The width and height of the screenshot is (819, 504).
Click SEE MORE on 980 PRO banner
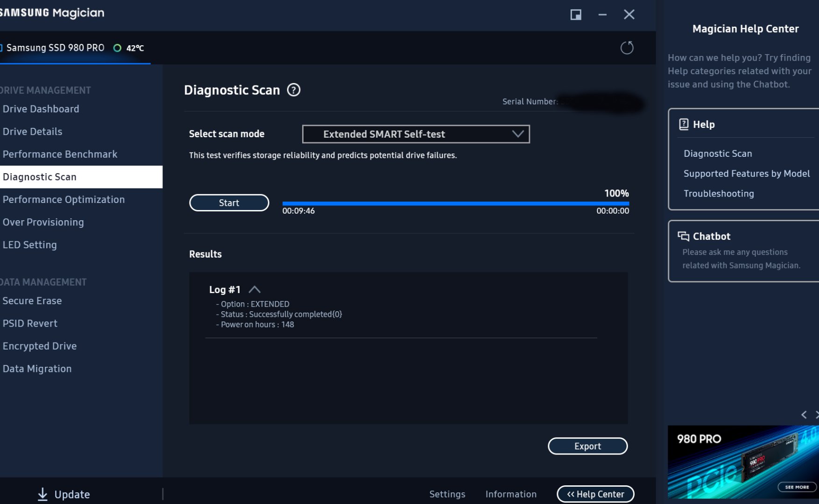coord(797,487)
